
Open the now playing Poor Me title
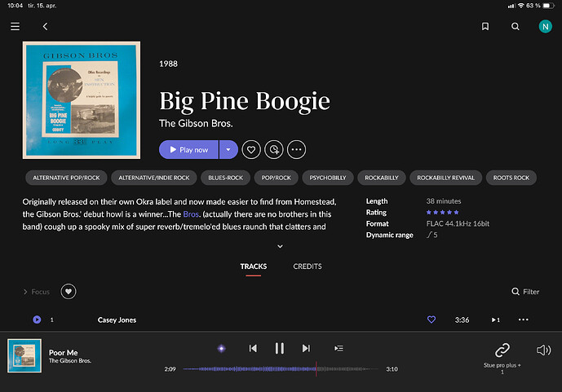point(63,353)
